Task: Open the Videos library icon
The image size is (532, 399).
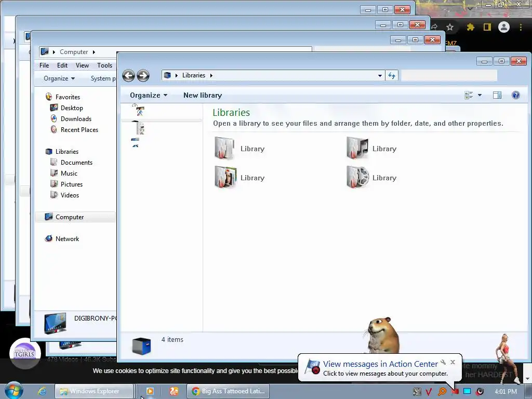Action: (x=357, y=178)
